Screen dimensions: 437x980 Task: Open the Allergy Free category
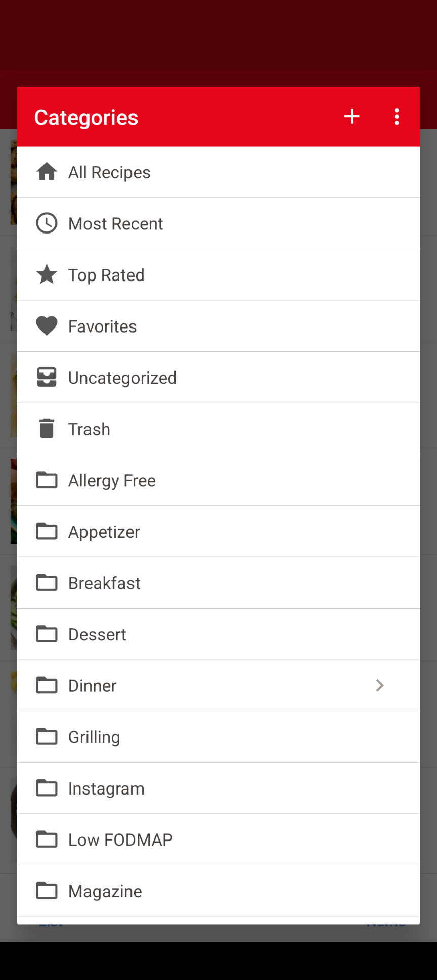112,480
